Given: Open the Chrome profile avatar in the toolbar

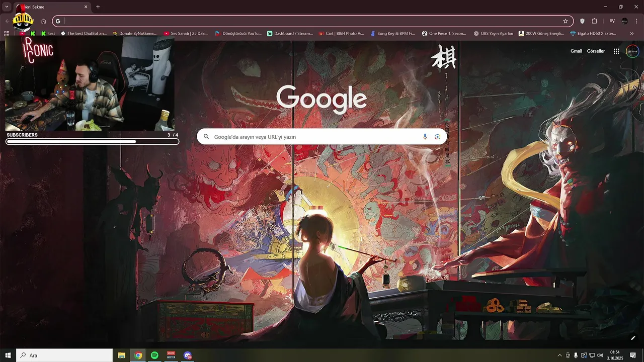Looking at the screenshot, I should click(x=625, y=21).
